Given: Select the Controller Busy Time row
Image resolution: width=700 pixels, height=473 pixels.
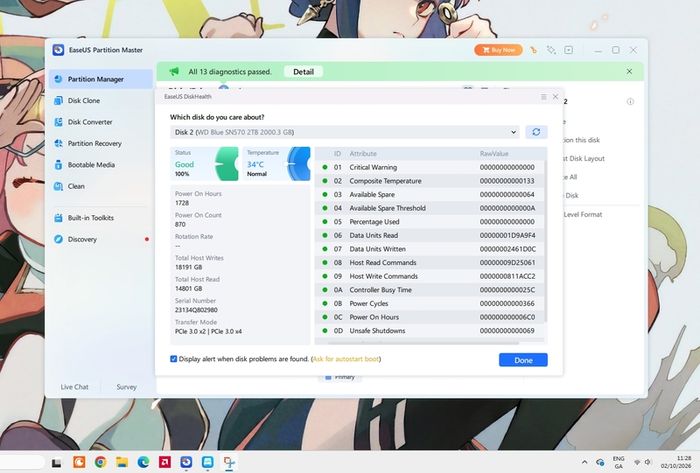Looking at the screenshot, I should 430,290.
